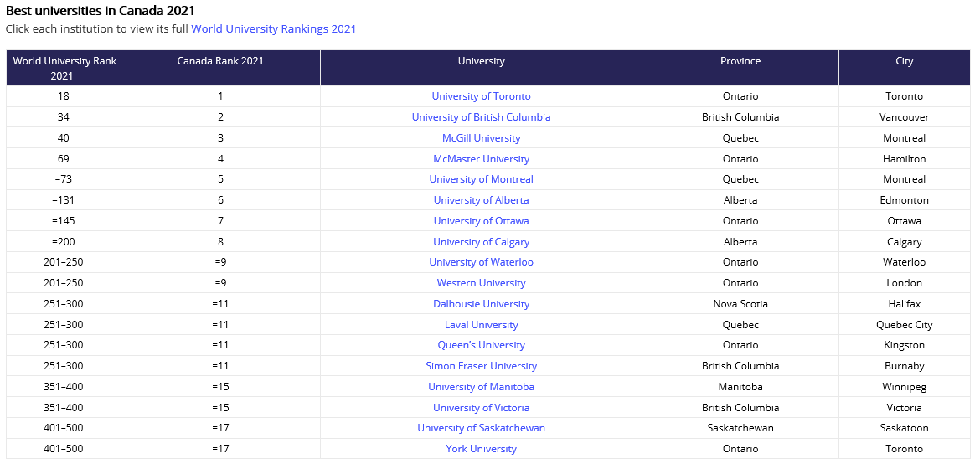Viewport: 980px width, 459px height.
Task: Select the world rank cell =131
Action: pyautogui.click(x=64, y=200)
